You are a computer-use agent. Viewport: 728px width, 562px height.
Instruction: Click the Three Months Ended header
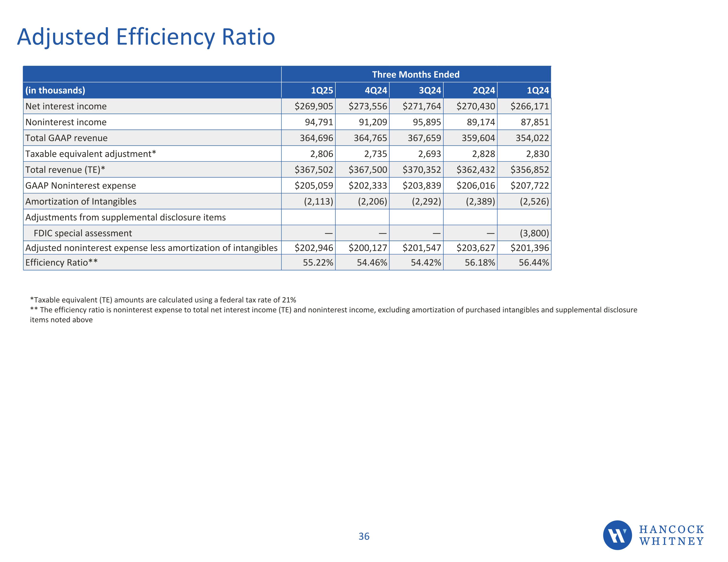pos(416,74)
